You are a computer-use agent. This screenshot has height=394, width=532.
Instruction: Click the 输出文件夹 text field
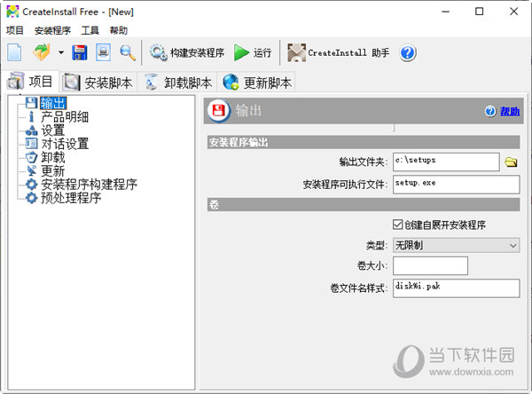pos(446,162)
